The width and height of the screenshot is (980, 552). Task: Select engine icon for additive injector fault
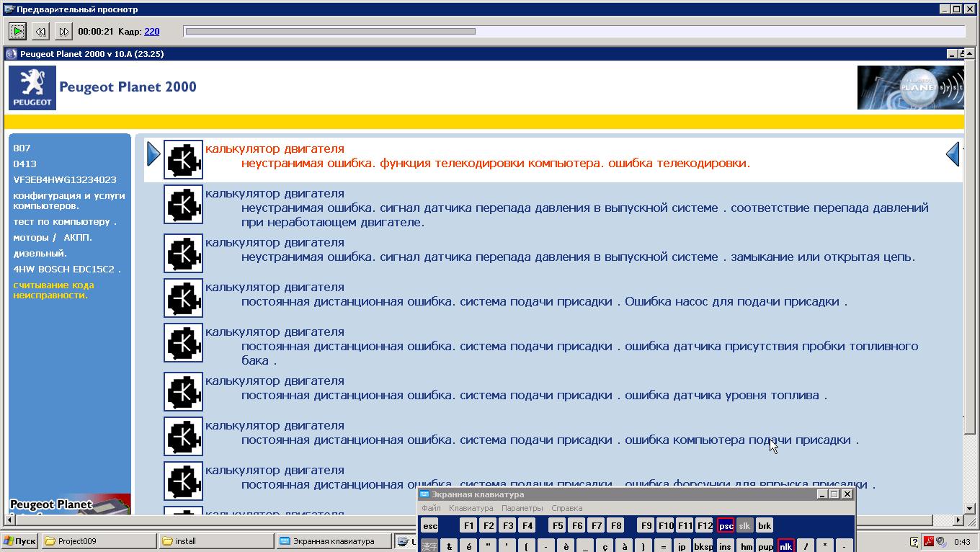[183, 481]
